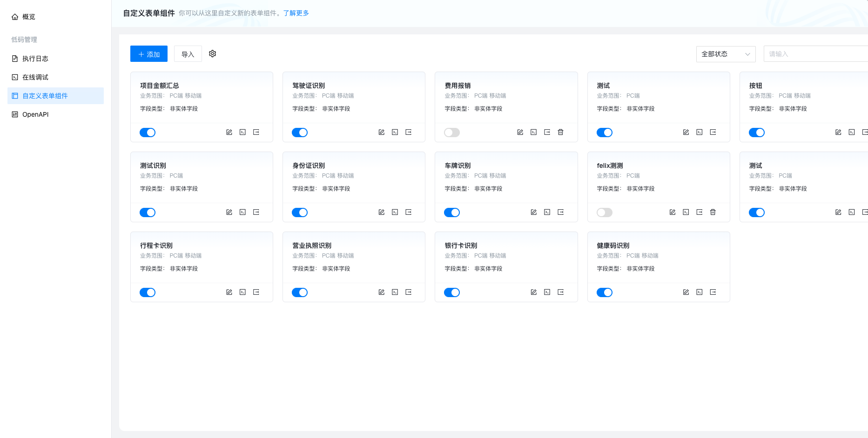868x438 pixels.
Task: Delete the 费用报销 component
Action: 560,132
